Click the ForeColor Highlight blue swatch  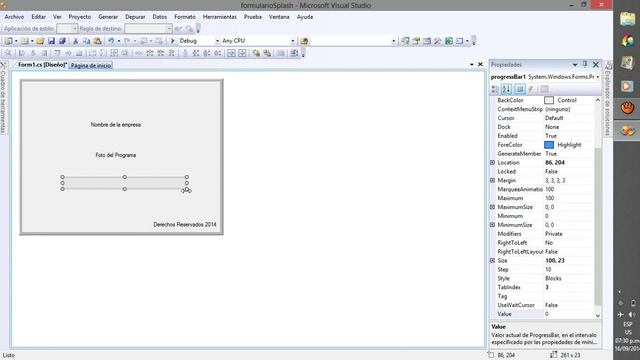coord(549,145)
